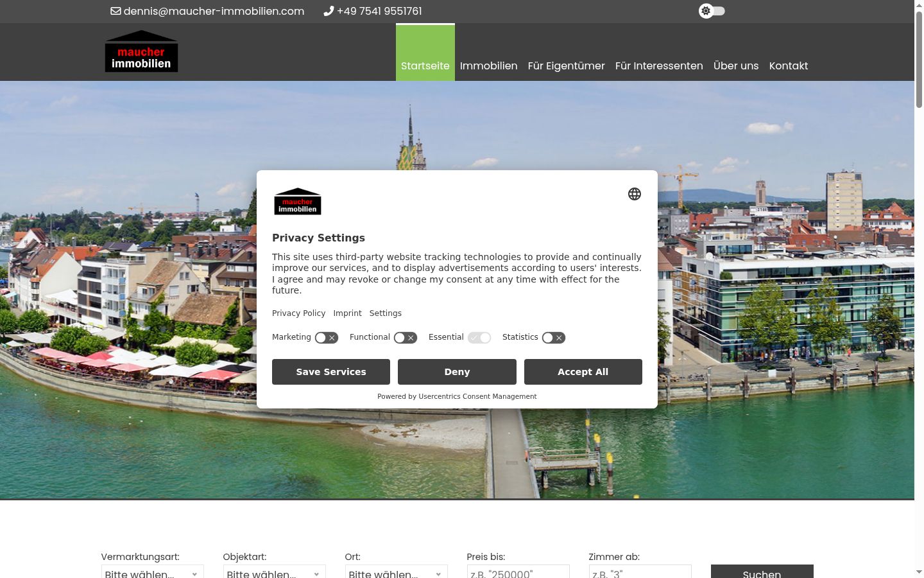This screenshot has height=578, width=924.
Task: Open the Immobilien menu item
Action: [x=488, y=66]
